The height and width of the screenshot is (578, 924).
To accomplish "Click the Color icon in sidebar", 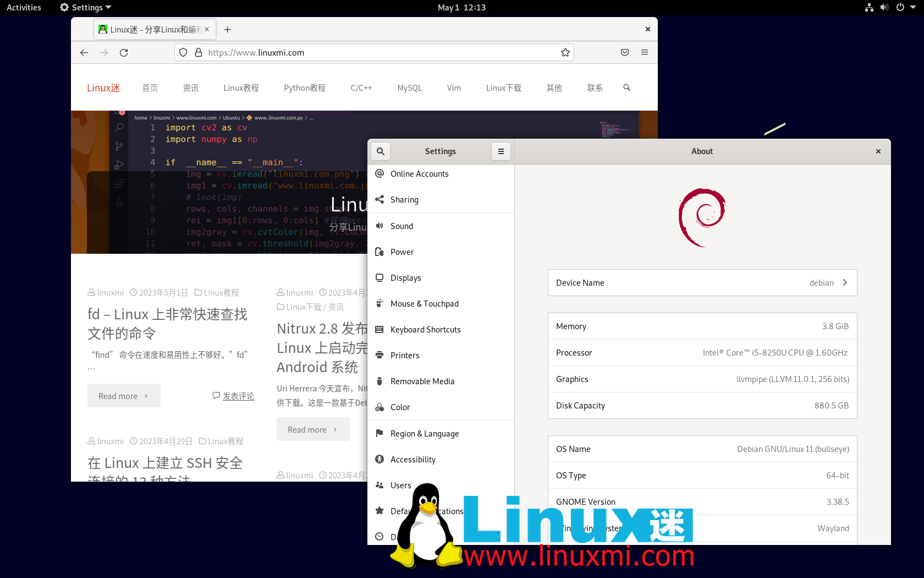I will coord(380,407).
